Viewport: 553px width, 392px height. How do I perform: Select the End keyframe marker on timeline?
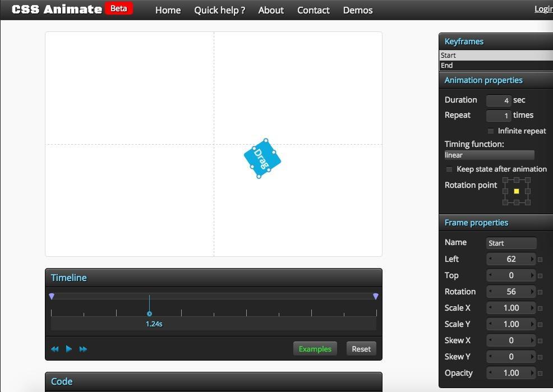point(376,296)
